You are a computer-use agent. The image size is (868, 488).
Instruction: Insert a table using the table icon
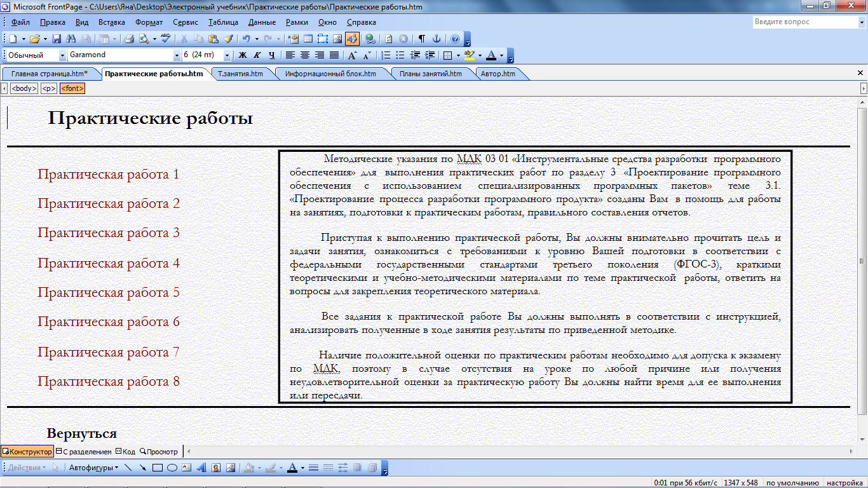click(x=308, y=39)
